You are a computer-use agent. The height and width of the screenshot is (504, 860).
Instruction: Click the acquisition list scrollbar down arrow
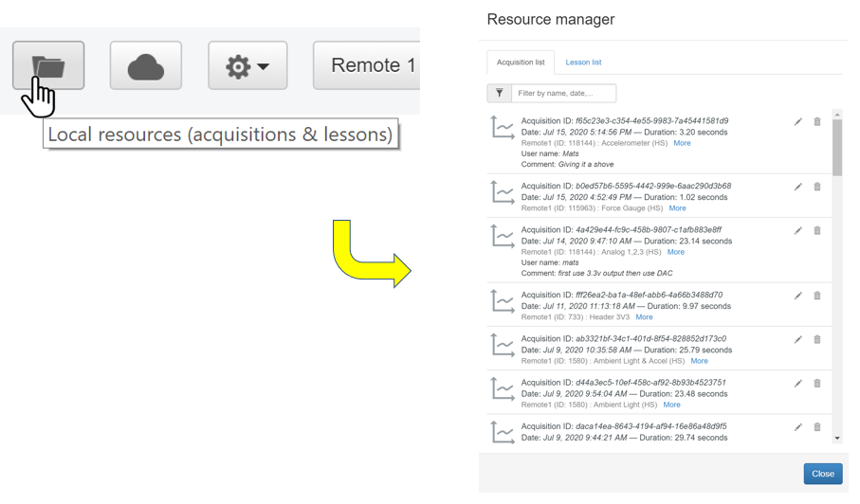click(837, 439)
